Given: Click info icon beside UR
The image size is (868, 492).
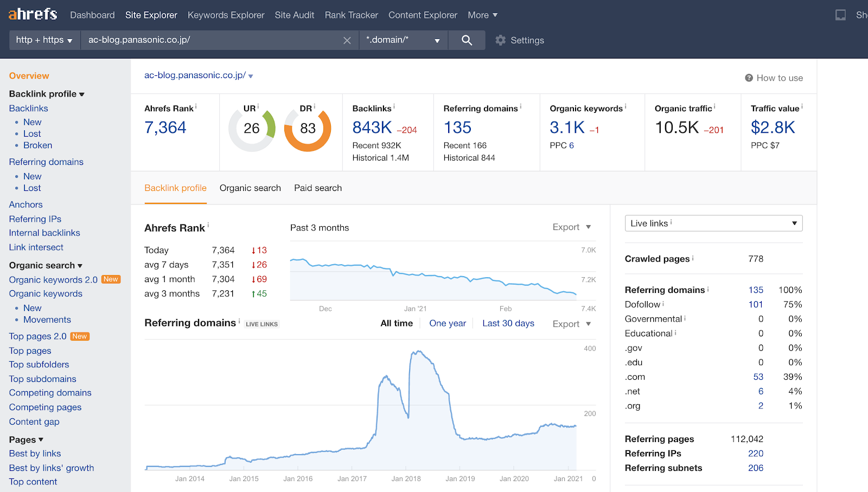Looking at the screenshot, I should pyautogui.click(x=258, y=106).
